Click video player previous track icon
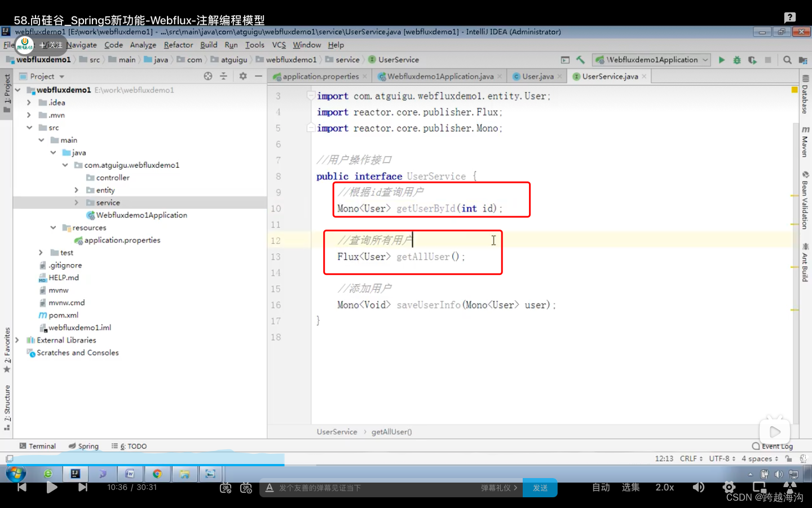 [21, 487]
